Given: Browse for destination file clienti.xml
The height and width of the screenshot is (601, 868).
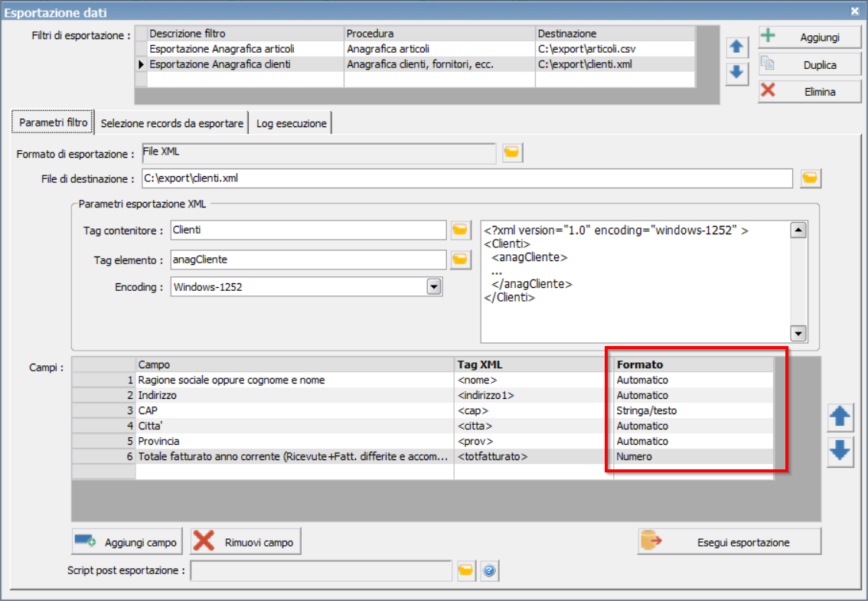Looking at the screenshot, I should 810,178.
